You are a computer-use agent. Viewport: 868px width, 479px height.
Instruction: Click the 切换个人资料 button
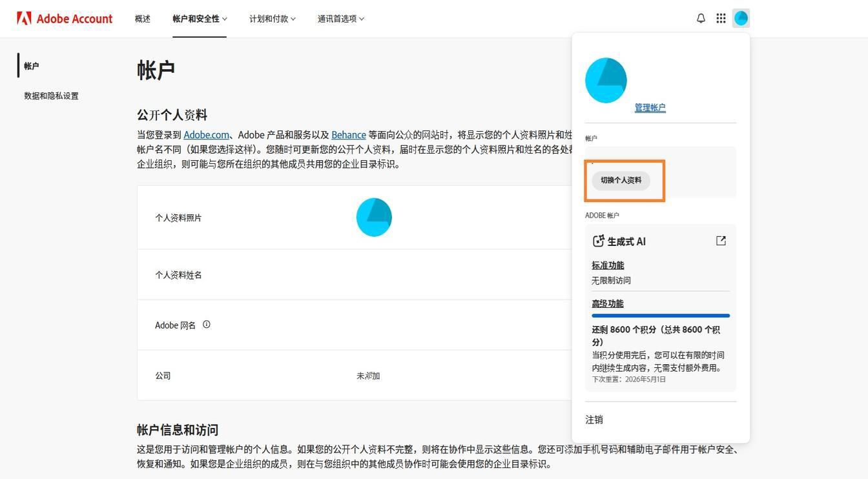click(x=621, y=180)
